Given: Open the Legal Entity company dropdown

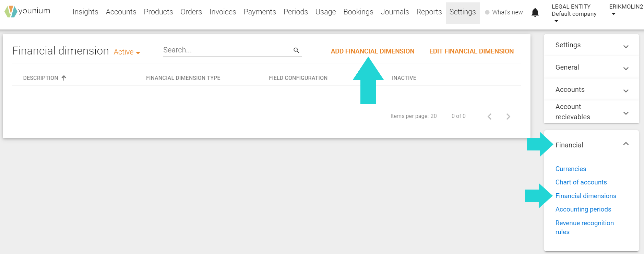Looking at the screenshot, I should tap(574, 14).
